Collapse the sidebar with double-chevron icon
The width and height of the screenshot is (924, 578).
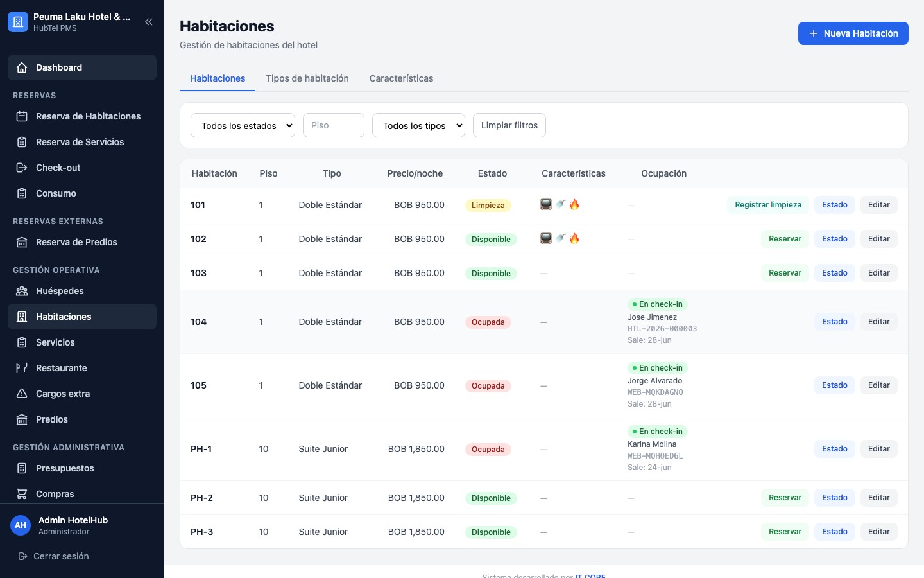coord(149,22)
